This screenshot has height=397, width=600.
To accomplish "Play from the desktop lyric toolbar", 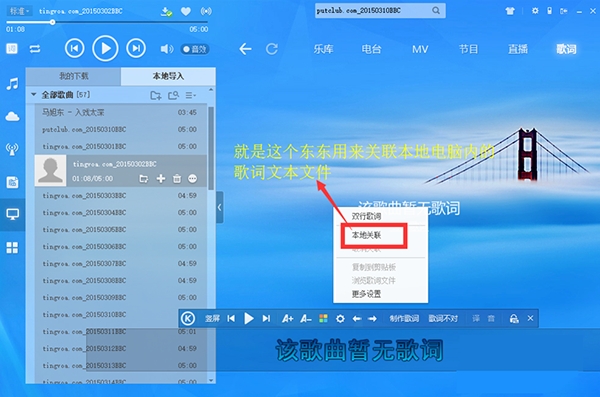I will click(x=249, y=319).
